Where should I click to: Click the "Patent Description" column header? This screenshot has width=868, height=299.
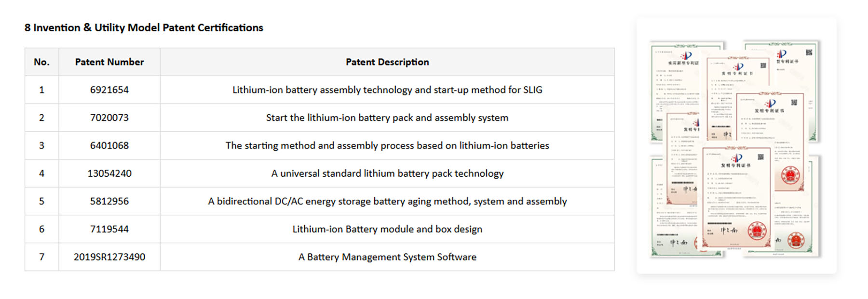click(387, 62)
